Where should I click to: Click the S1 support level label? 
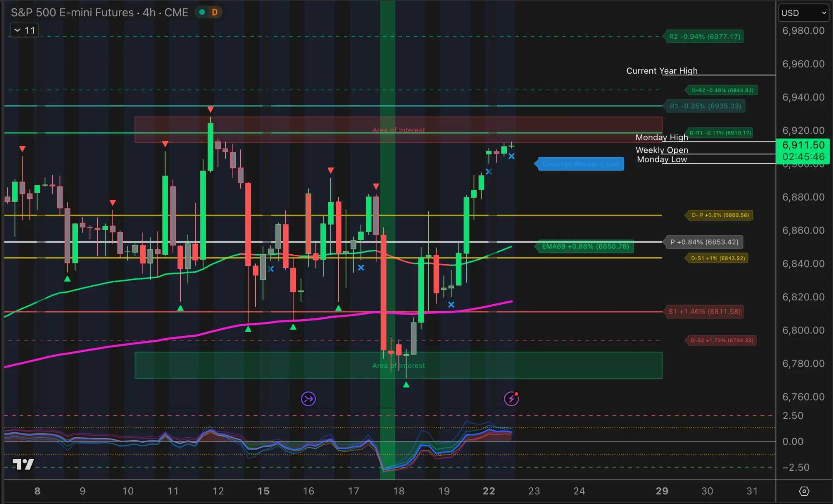point(704,311)
